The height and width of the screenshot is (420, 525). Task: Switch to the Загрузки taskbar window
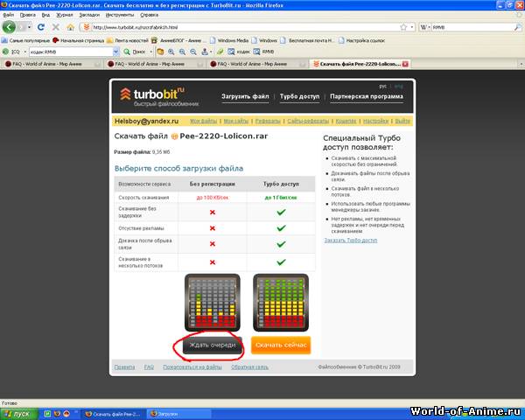tap(178, 414)
